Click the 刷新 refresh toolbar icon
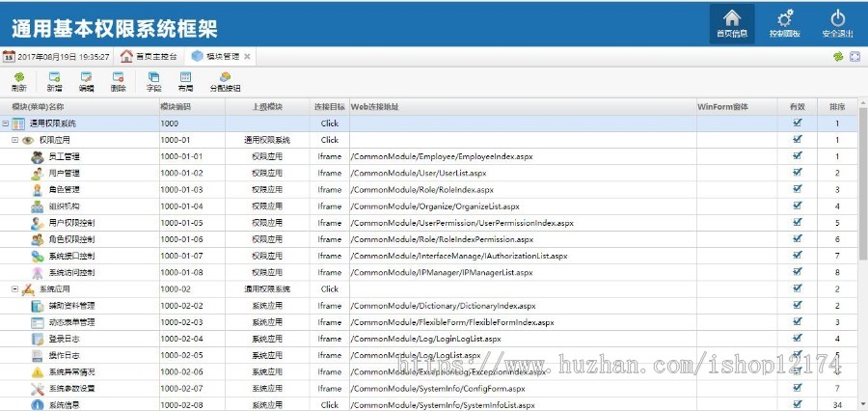Viewport: 868px width, 411px height. tap(19, 82)
